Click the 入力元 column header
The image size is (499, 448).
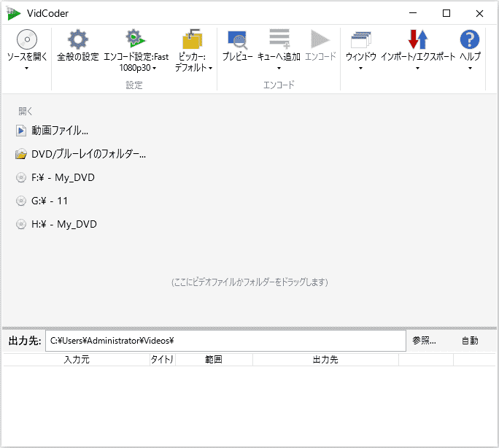[77, 360]
